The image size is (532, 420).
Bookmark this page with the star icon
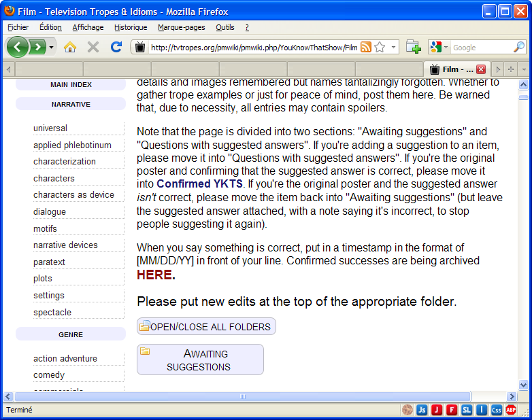[380, 48]
